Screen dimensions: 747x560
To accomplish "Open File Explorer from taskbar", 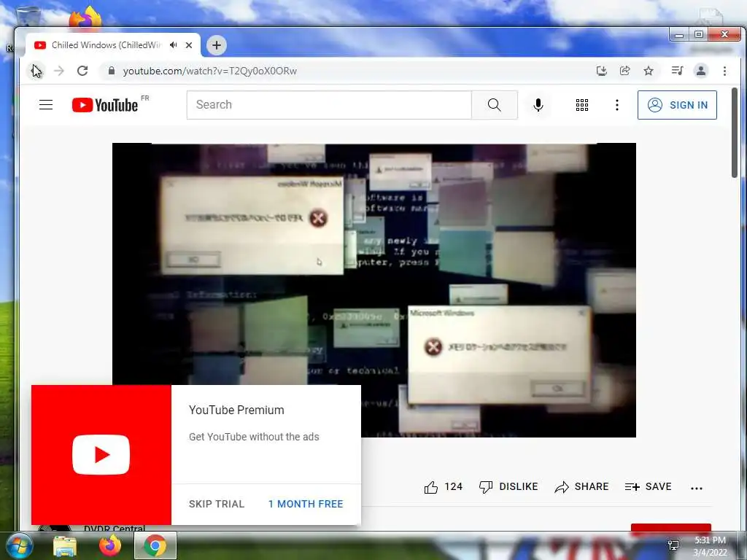I will click(x=65, y=545).
